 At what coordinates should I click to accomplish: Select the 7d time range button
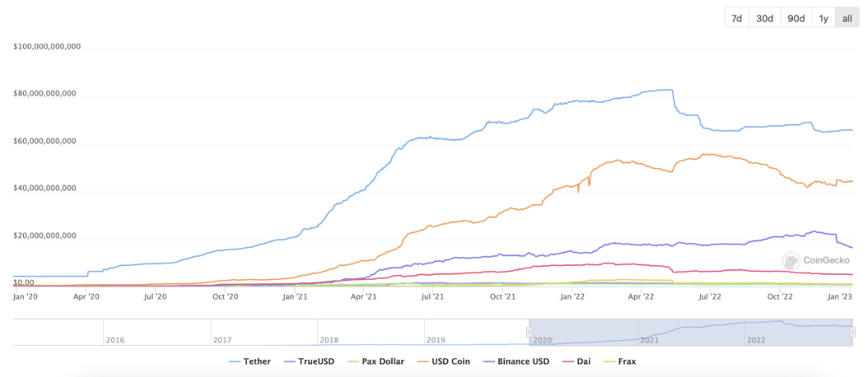[x=737, y=18]
